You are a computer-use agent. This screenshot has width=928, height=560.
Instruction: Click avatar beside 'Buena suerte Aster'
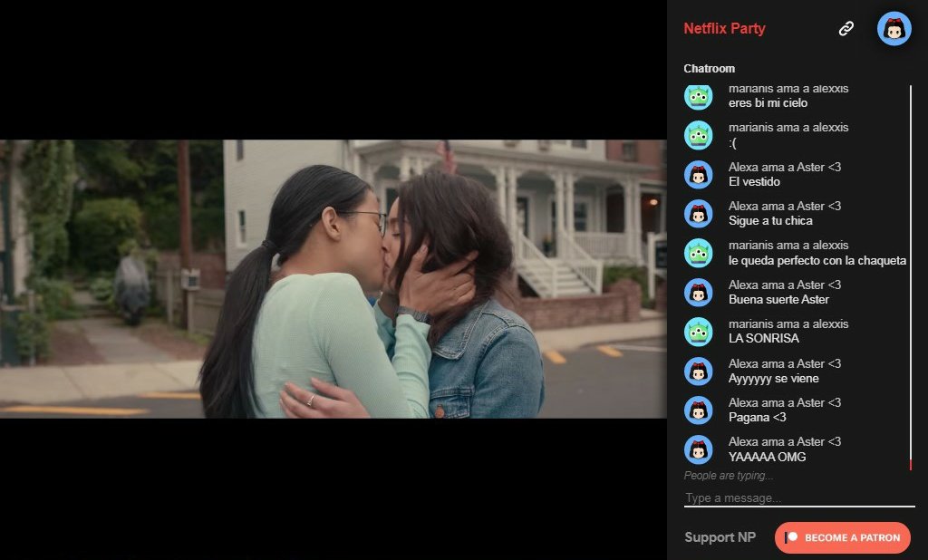pos(699,293)
